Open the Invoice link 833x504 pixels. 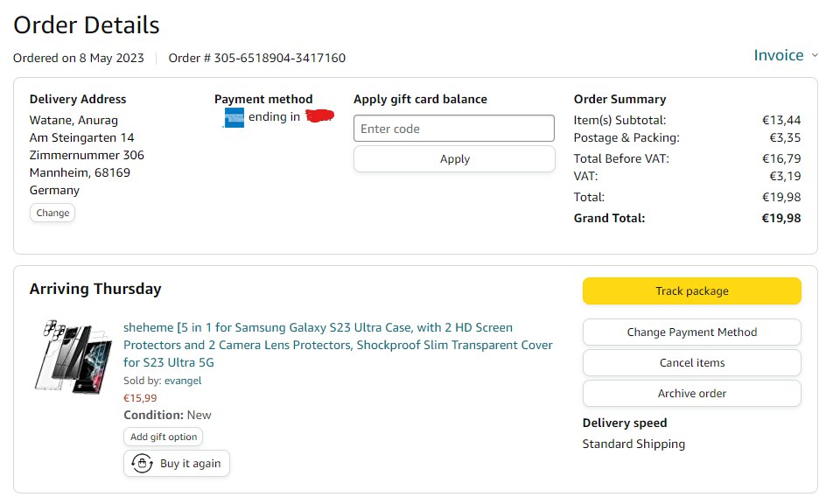(778, 55)
